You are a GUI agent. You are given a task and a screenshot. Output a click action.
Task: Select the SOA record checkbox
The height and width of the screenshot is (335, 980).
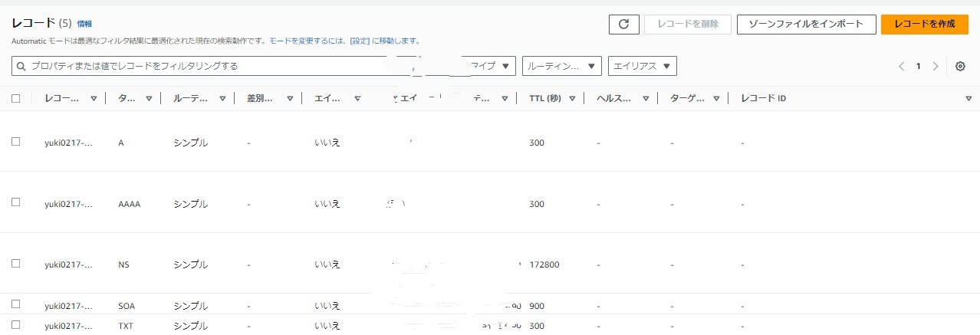tap(15, 305)
